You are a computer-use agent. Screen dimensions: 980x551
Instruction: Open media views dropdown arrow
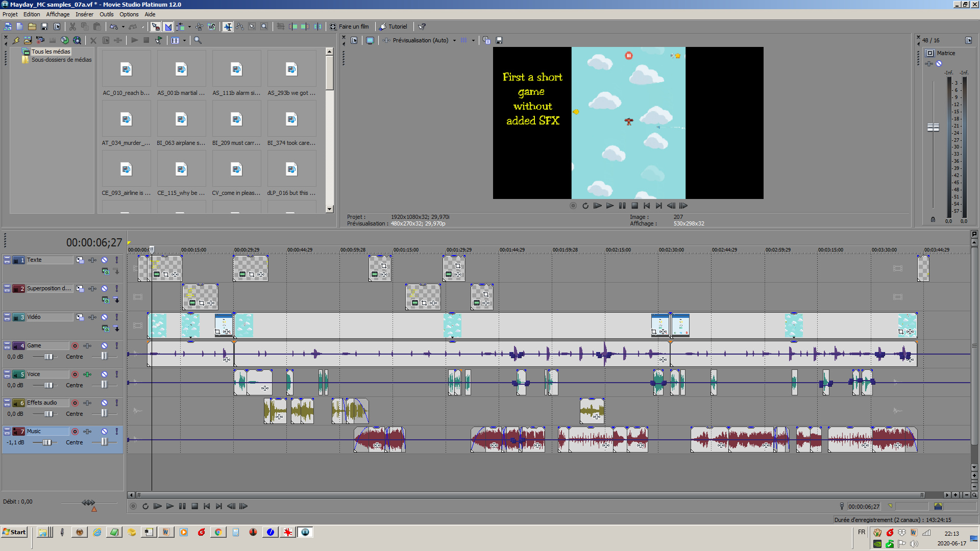(x=184, y=40)
